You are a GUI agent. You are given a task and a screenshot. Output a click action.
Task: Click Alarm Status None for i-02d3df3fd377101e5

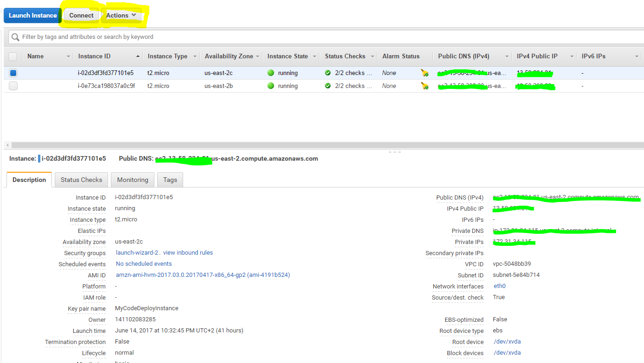pos(389,73)
